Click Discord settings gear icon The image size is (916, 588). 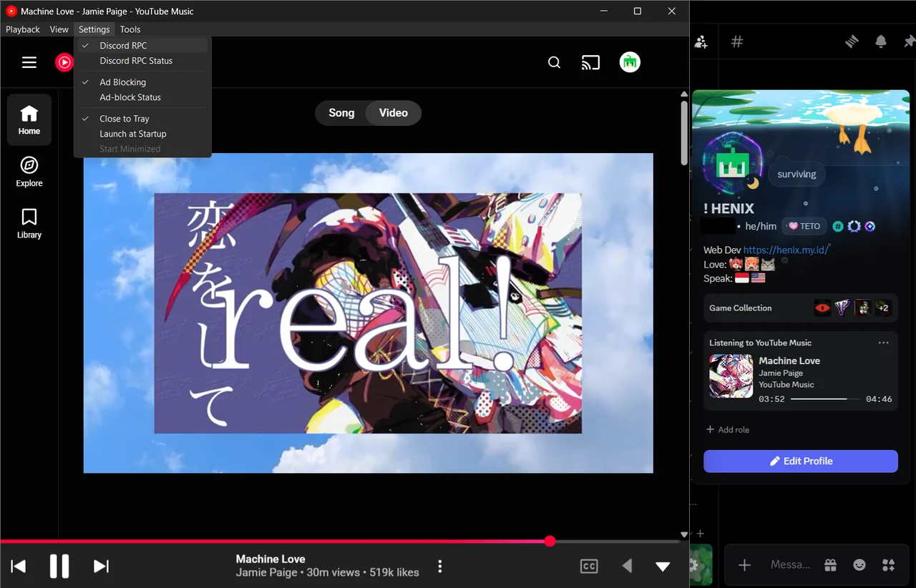click(x=693, y=565)
